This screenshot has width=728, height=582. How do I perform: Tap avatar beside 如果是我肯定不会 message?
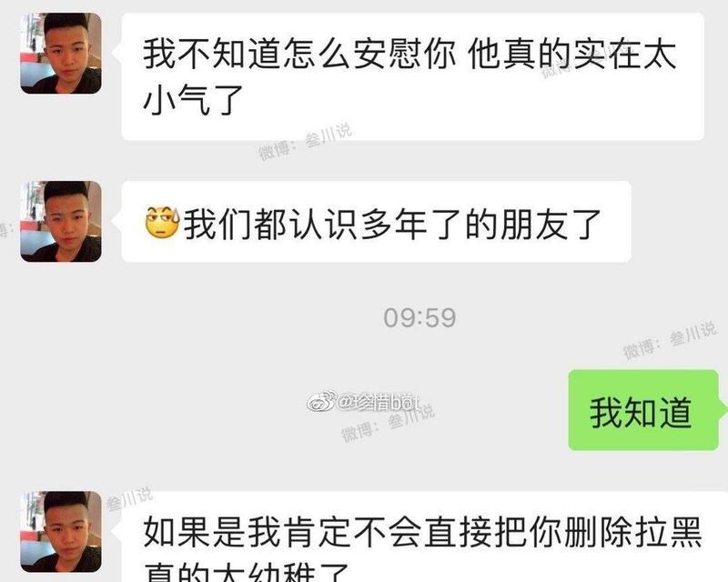click(x=61, y=532)
